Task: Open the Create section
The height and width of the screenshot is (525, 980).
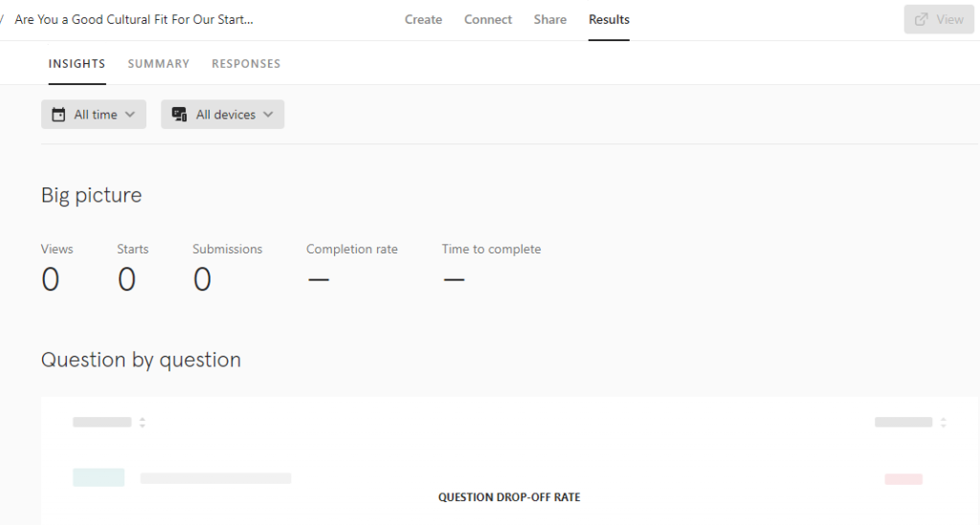Action: tap(423, 19)
